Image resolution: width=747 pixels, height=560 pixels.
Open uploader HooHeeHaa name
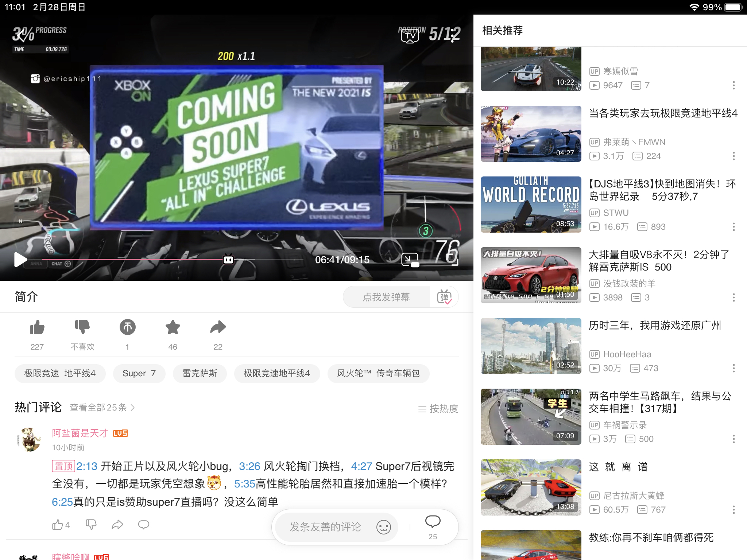pyautogui.click(x=627, y=354)
